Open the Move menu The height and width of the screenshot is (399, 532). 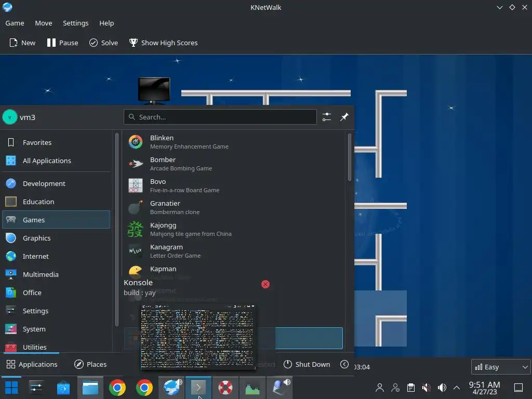44,23
